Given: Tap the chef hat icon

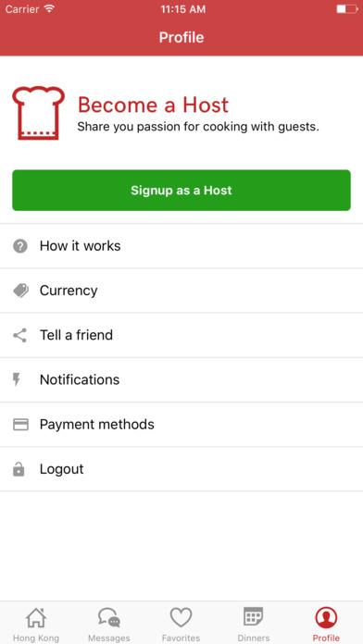Looking at the screenshot, I should point(38,113).
